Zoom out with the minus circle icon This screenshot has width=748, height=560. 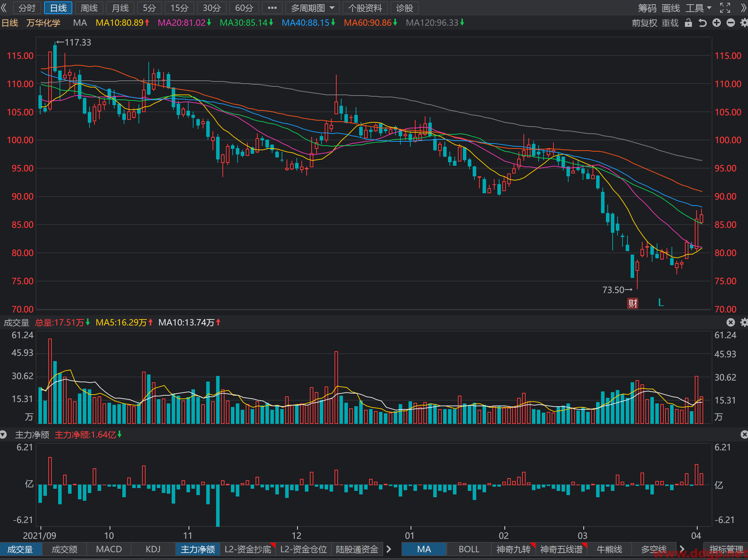[x=731, y=23]
